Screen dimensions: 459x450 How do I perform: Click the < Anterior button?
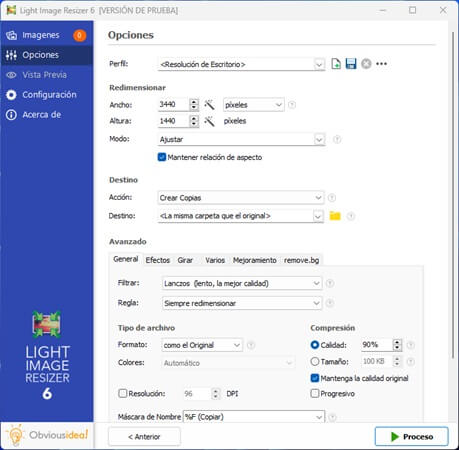coord(144,436)
